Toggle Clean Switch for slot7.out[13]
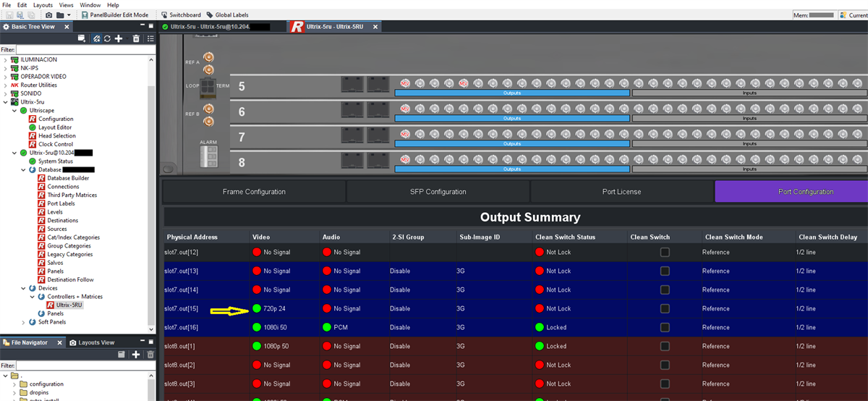The width and height of the screenshot is (868, 401). [665, 271]
